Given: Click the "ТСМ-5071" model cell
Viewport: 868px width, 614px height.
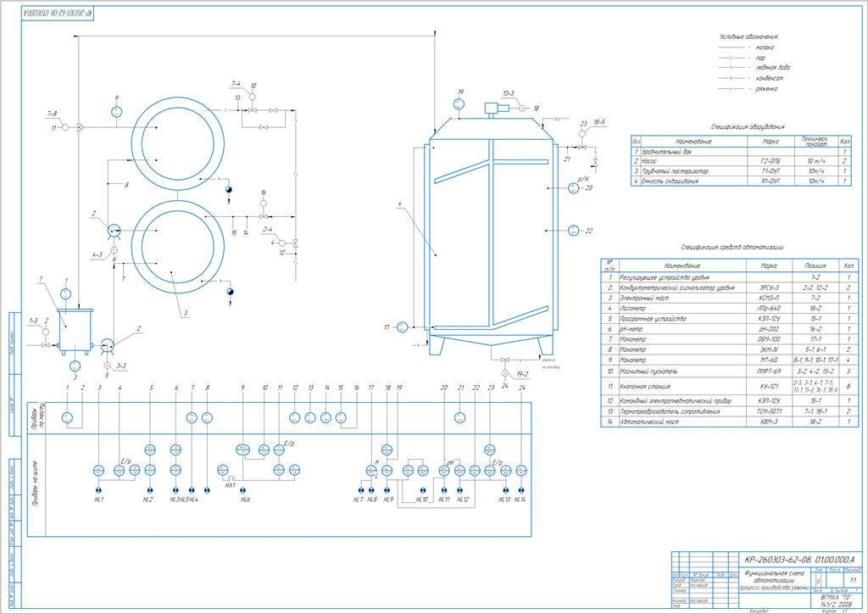Looking at the screenshot, I should click(770, 411).
